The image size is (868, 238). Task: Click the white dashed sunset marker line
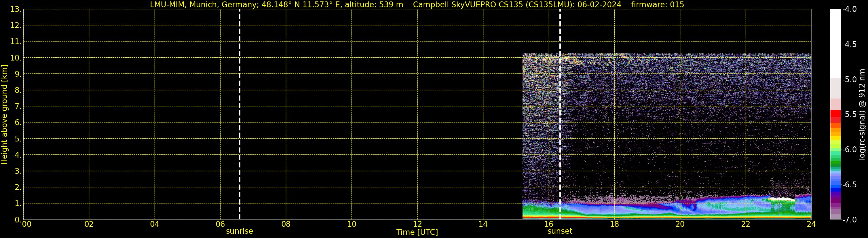coord(560,114)
